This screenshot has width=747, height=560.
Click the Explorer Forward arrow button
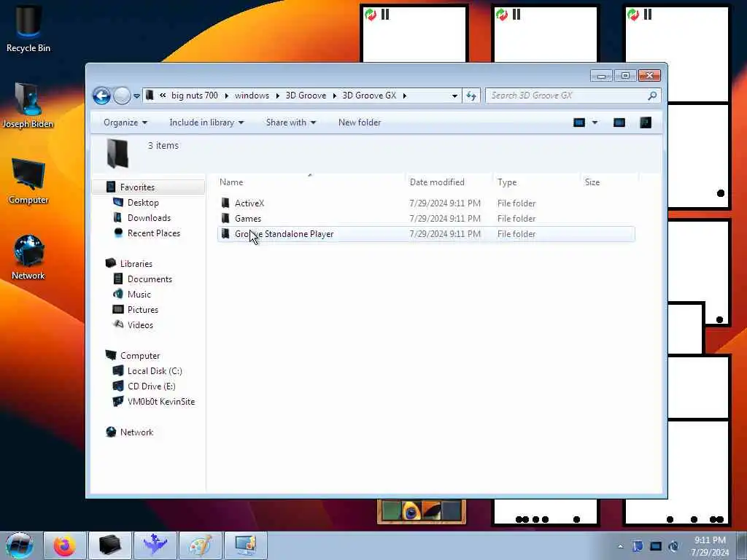[122, 96]
